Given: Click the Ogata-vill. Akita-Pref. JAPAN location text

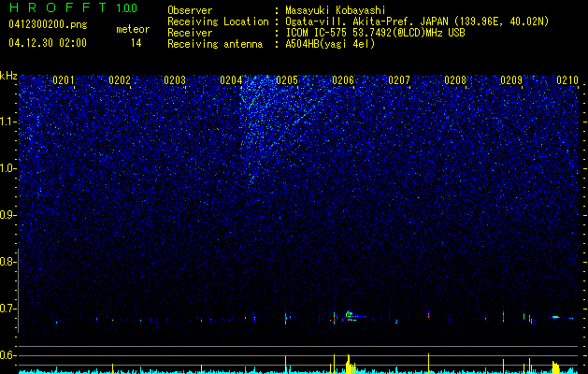Looking at the screenshot, I should 417,22.
